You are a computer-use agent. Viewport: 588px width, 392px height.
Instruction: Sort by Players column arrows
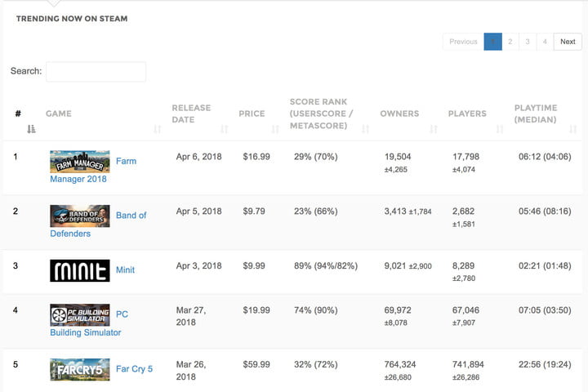(500, 129)
